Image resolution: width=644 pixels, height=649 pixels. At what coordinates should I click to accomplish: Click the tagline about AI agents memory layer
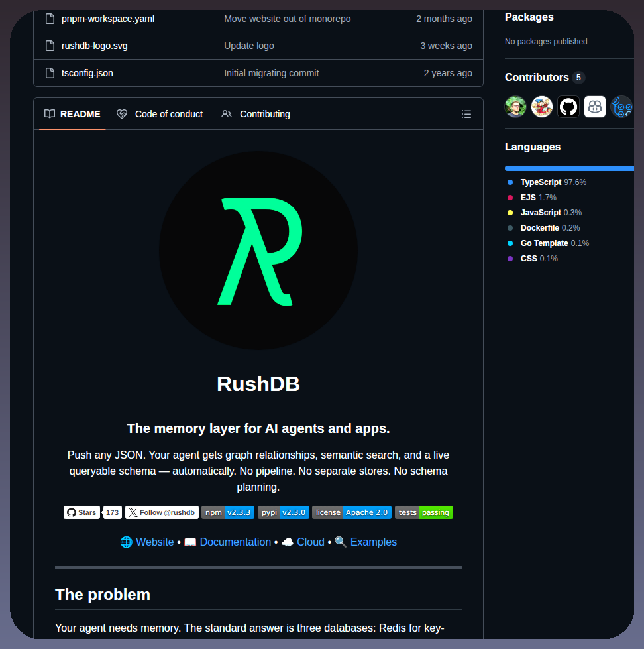point(258,428)
